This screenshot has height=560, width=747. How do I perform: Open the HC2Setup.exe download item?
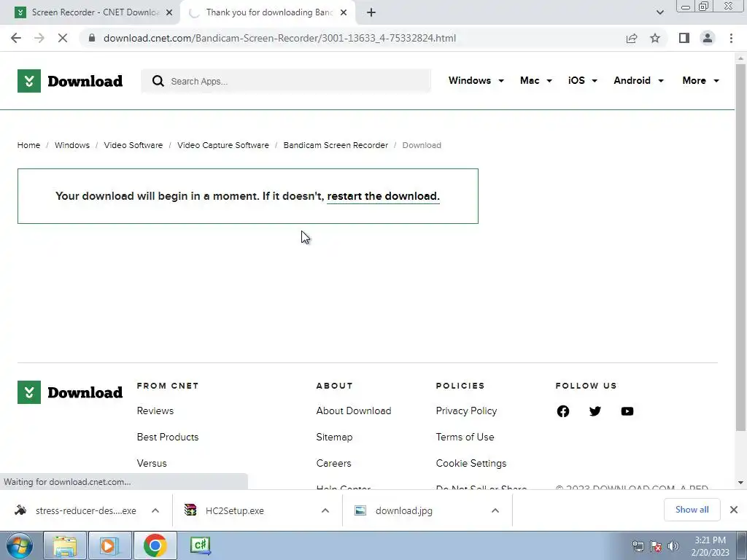(224, 510)
